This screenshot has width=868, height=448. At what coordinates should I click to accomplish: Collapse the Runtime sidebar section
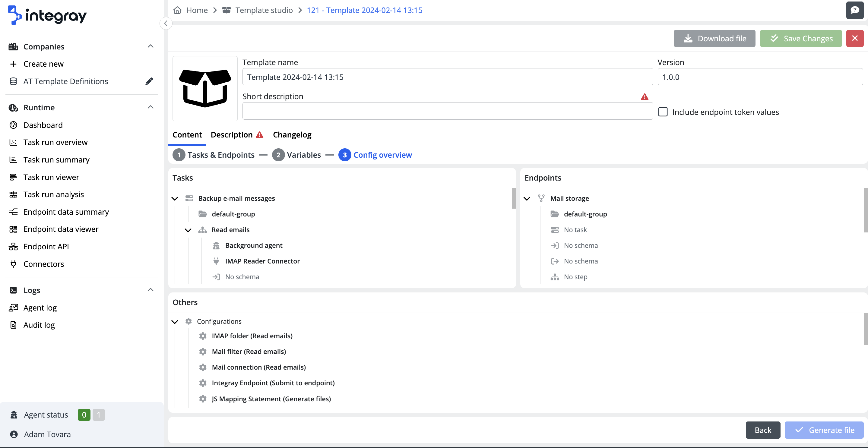tap(150, 107)
